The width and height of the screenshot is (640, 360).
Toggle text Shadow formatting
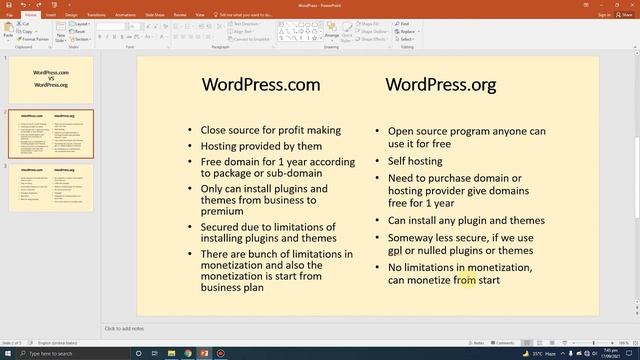tap(122, 37)
